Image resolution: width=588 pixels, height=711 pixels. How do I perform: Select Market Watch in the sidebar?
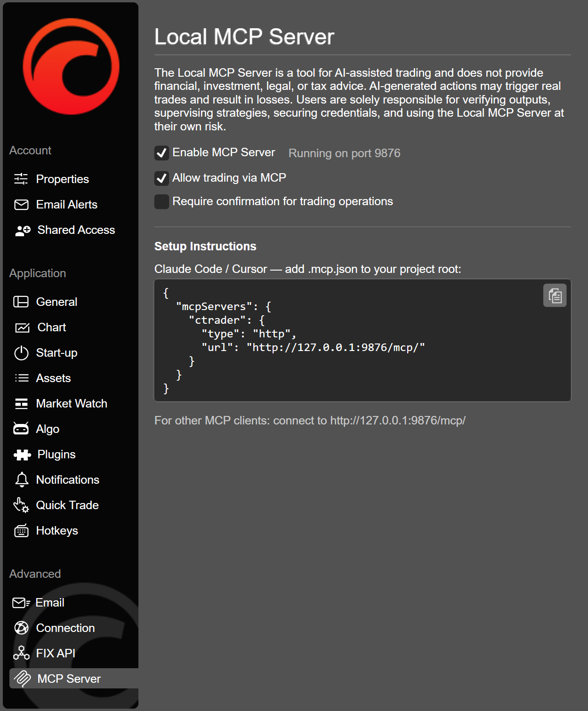tap(71, 404)
